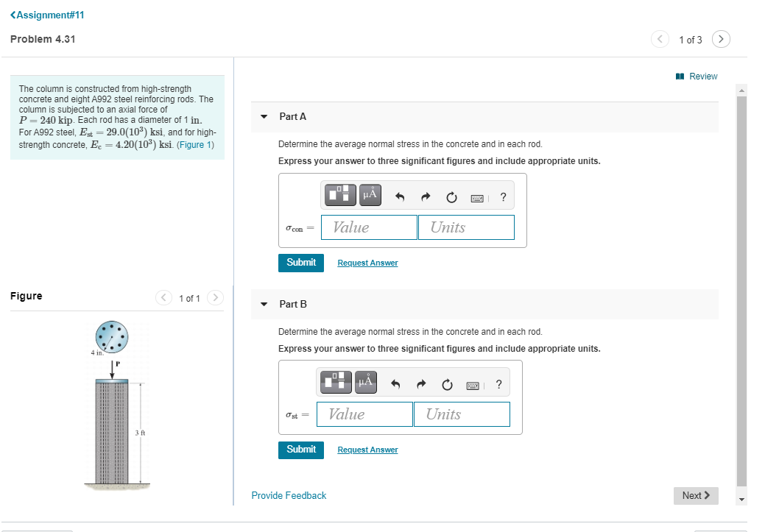Open templates tool in Part B toolbar
Image resolution: width=765 pixels, height=532 pixels.
336,382
